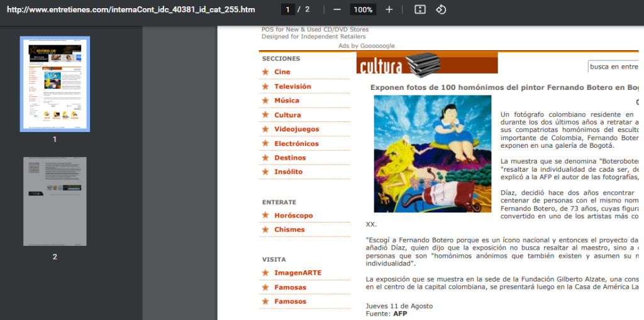The width and height of the screenshot is (644, 320).
Task: Select page 1 thumbnail in sidebar
Action: [x=55, y=84]
